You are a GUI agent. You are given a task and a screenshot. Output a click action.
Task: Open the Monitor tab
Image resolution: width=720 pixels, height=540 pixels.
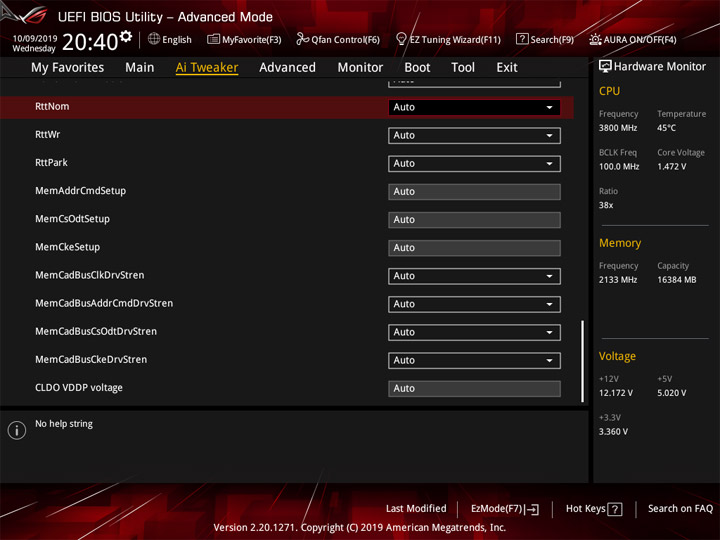pos(360,68)
